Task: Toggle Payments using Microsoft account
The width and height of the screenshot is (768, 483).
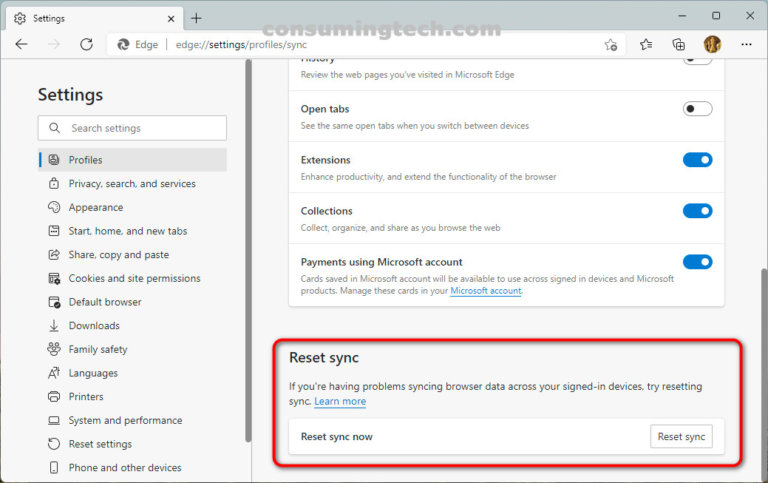Action: [x=697, y=262]
